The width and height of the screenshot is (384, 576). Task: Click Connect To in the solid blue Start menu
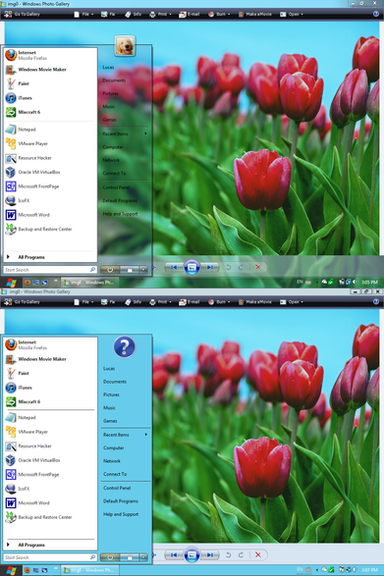coord(125,474)
